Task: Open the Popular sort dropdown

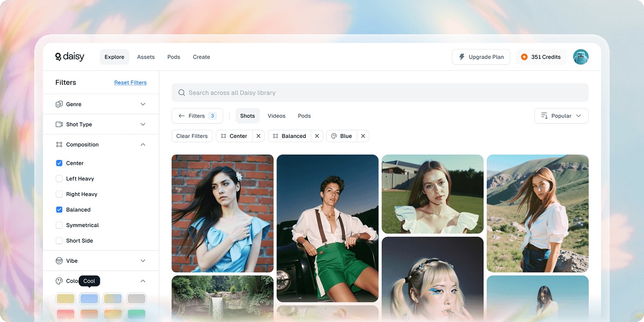Action: 561,115
